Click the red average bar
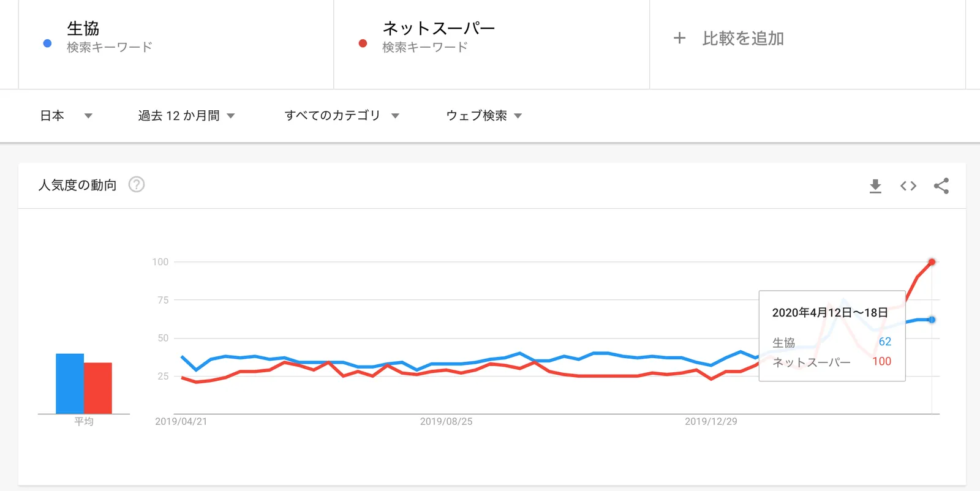Viewport: 980px width, 491px height. [x=98, y=388]
